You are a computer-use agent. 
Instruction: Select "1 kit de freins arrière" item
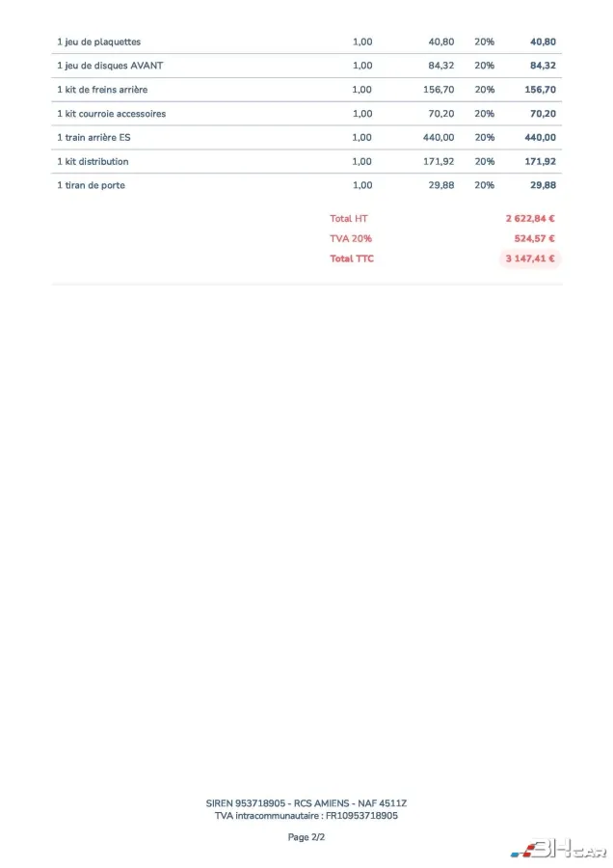102,90
